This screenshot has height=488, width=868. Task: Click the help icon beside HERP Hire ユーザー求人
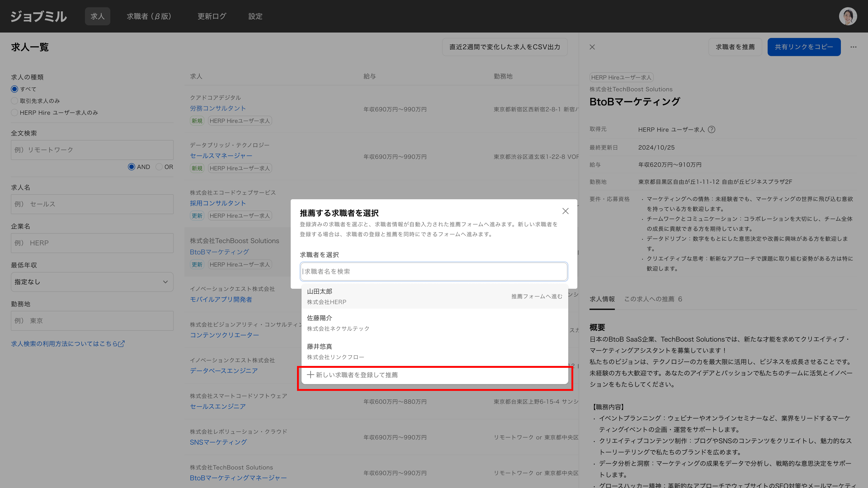[x=711, y=130]
